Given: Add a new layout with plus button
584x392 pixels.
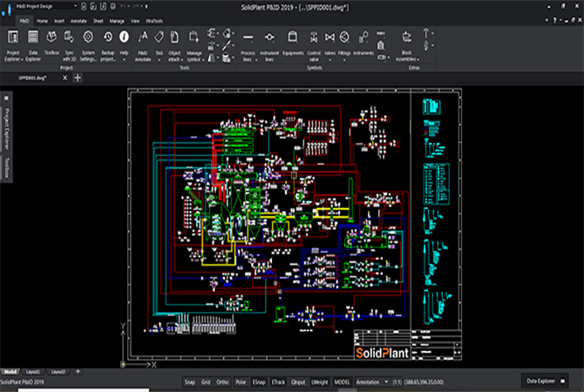Looking at the screenshot, I should point(78,371).
